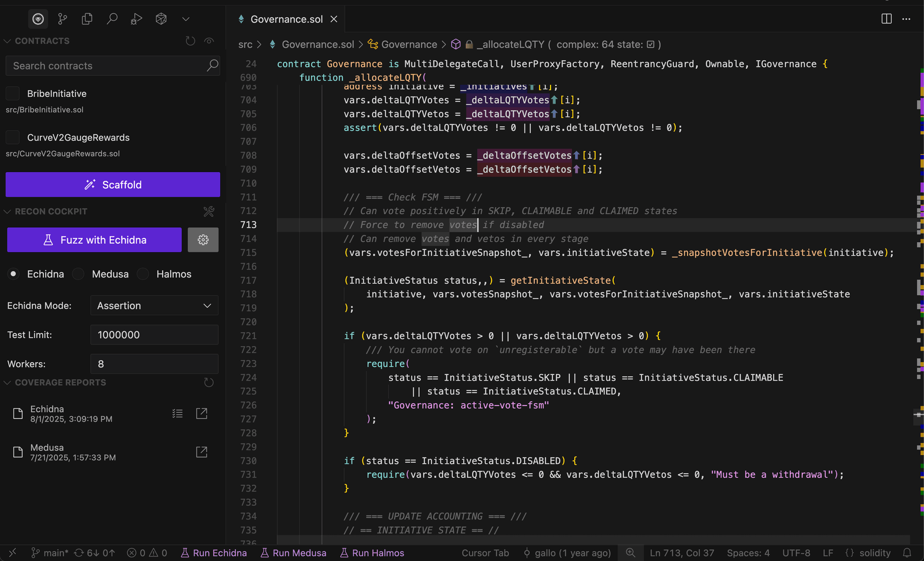Open the Search view icon

[x=112, y=19]
